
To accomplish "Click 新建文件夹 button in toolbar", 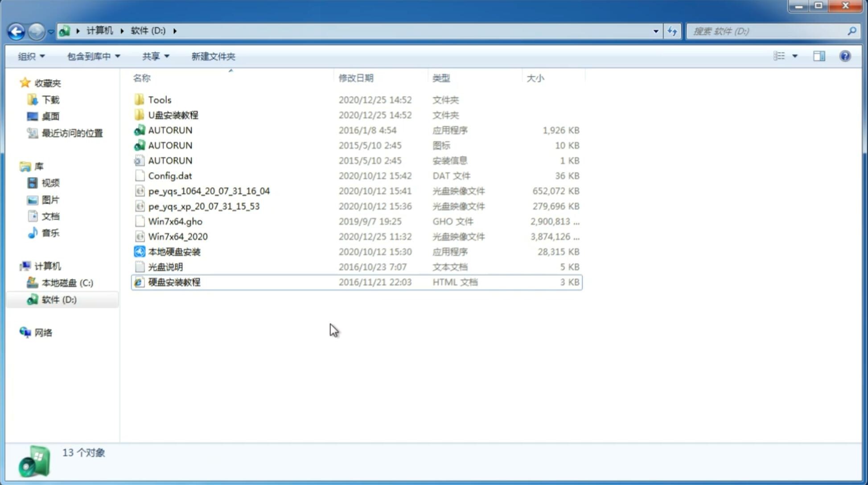I will coord(213,55).
